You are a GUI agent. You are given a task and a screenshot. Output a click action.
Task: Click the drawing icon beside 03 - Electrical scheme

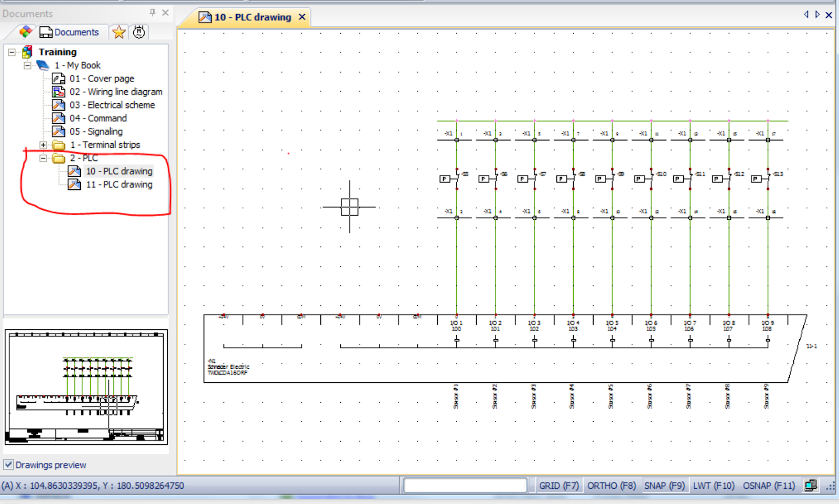coord(59,104)
